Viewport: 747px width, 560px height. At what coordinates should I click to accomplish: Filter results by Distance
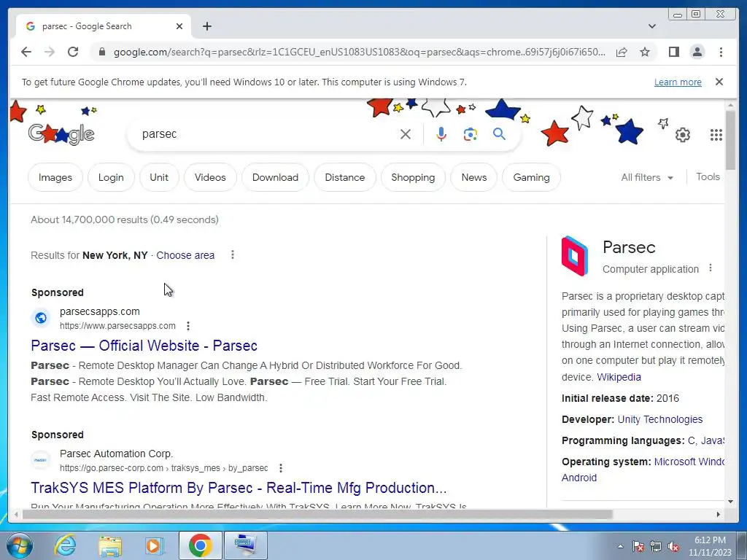click(x=345, y=177)
